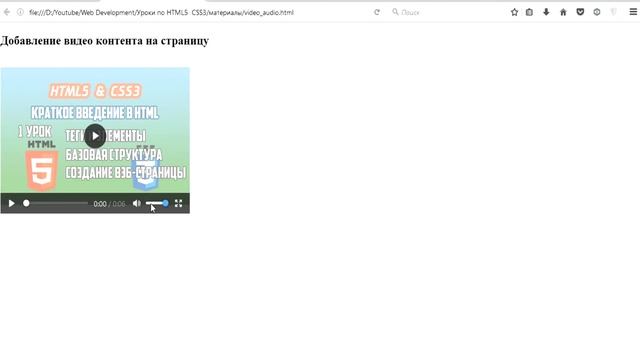Click the large play button over the video
The image size is (640, 360).
[95, 136]
